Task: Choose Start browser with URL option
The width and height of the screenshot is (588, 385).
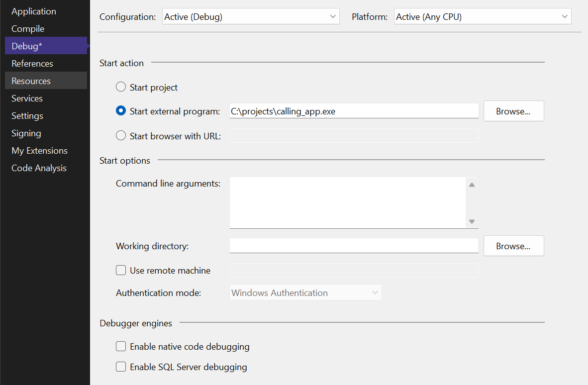Action: click(x=120, y=135)
